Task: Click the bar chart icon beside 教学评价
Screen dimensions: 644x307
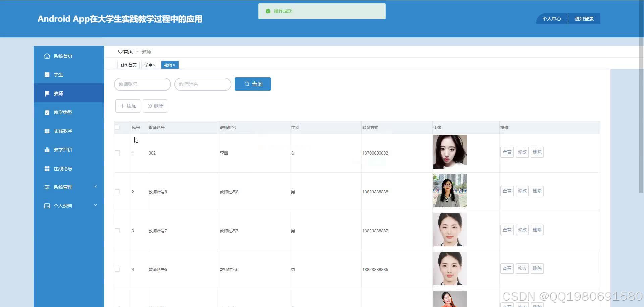Action: [47, 150]
